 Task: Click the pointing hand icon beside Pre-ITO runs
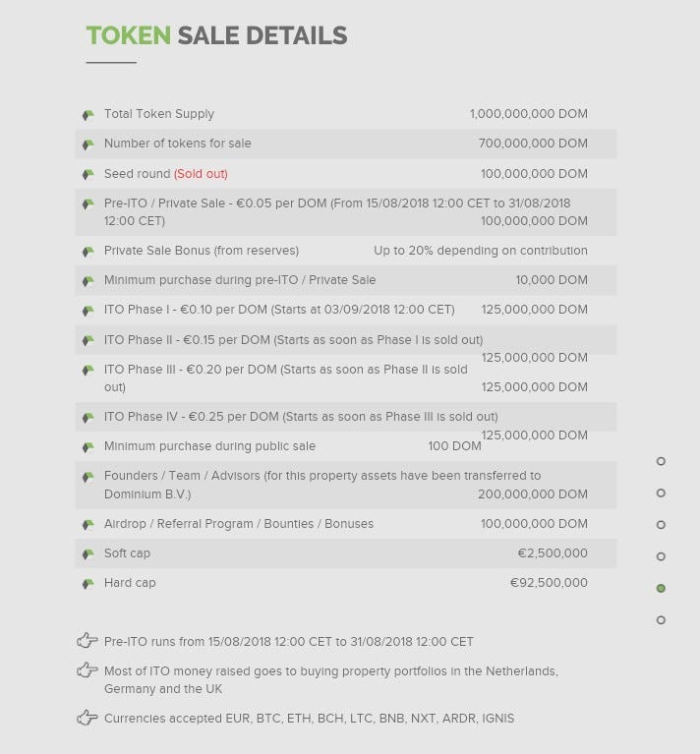[87, 641]
